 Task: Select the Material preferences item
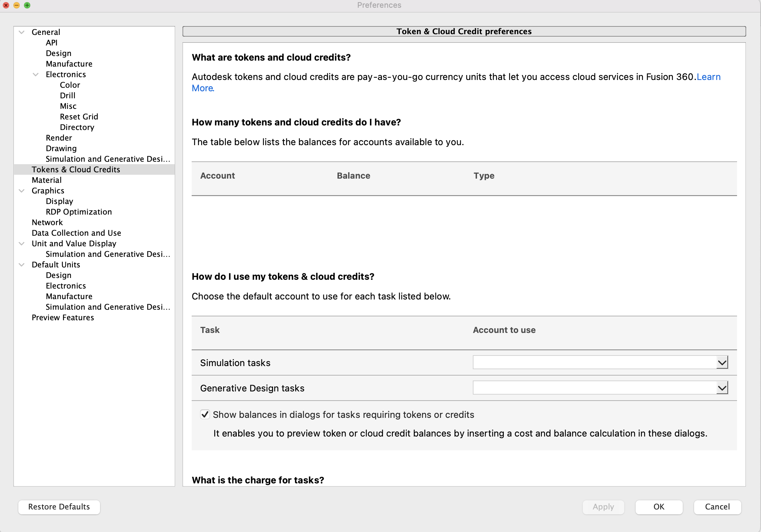[x=47, y=180]
